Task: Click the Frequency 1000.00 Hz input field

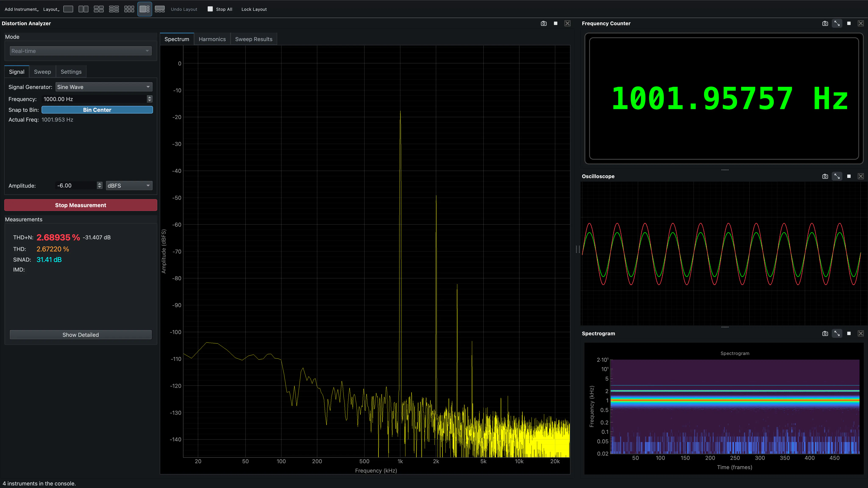Action: point(94,99)
